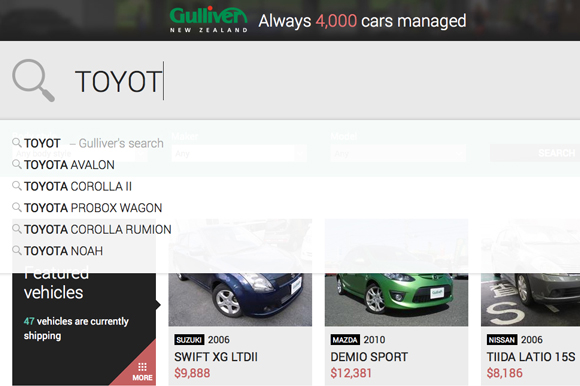
Task: Click the Gulliver New Zealand logo
Action: pos(209,20)
